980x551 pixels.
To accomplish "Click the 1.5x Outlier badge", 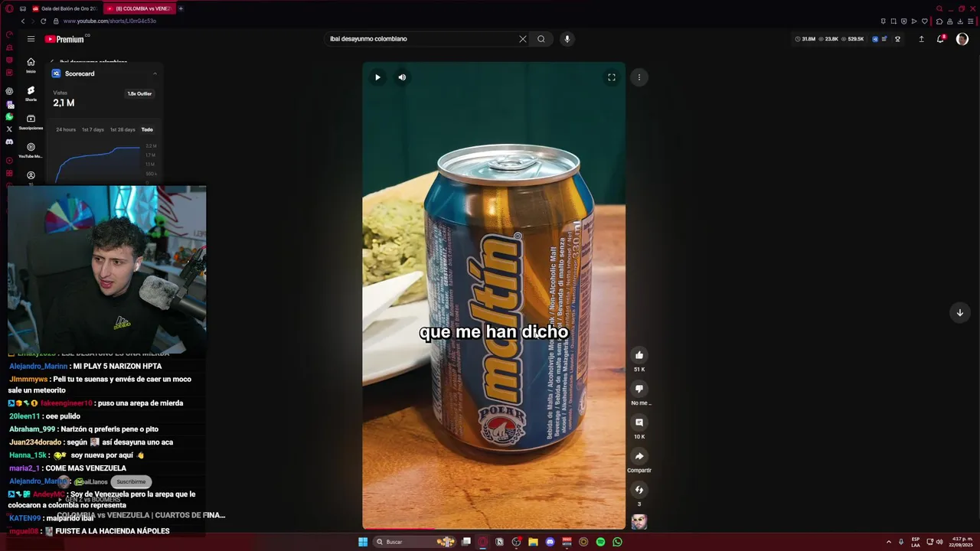I will click(139, 93).
